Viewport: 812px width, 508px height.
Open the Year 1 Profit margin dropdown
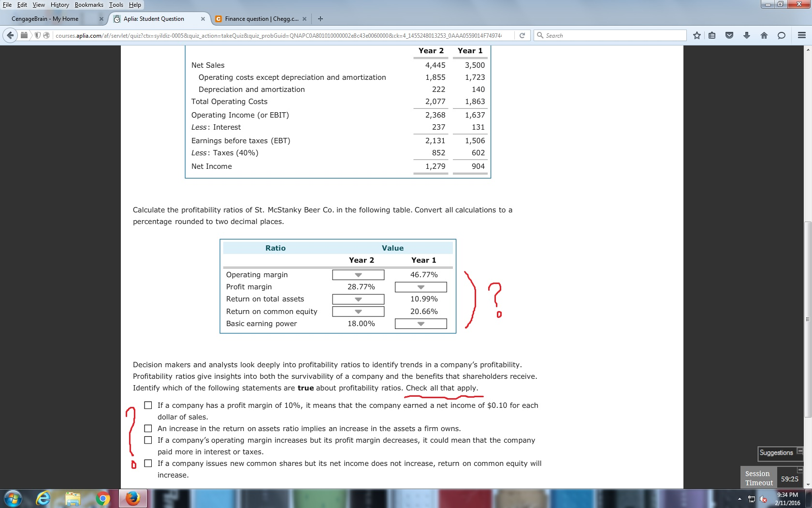point(420,286)
